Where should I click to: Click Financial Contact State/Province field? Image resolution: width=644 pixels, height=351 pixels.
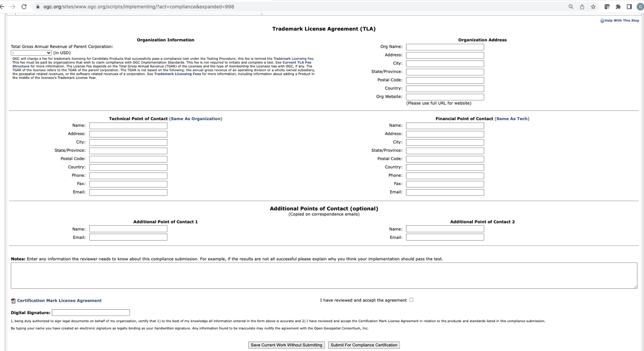point(445,150)
